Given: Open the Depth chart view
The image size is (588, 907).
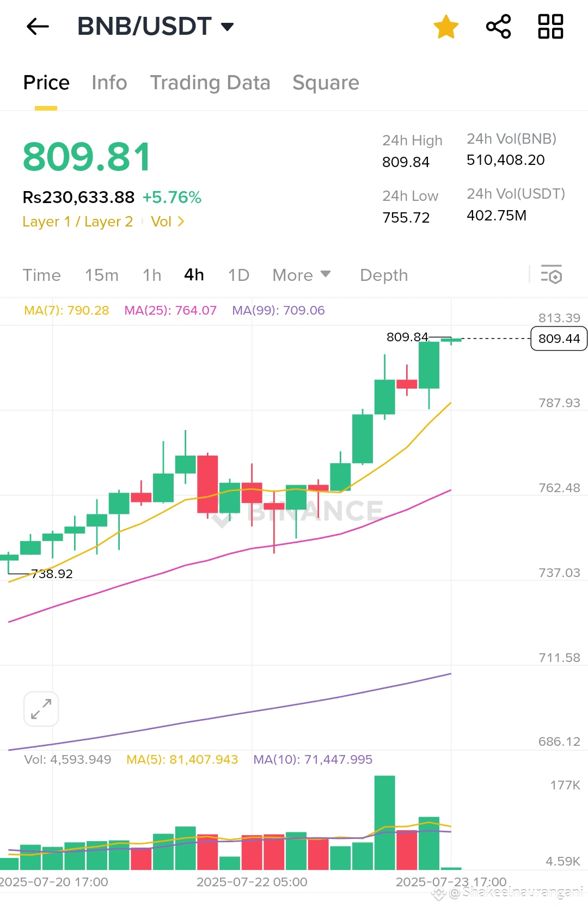Looking at the screenshot, I should click(384, 275).
